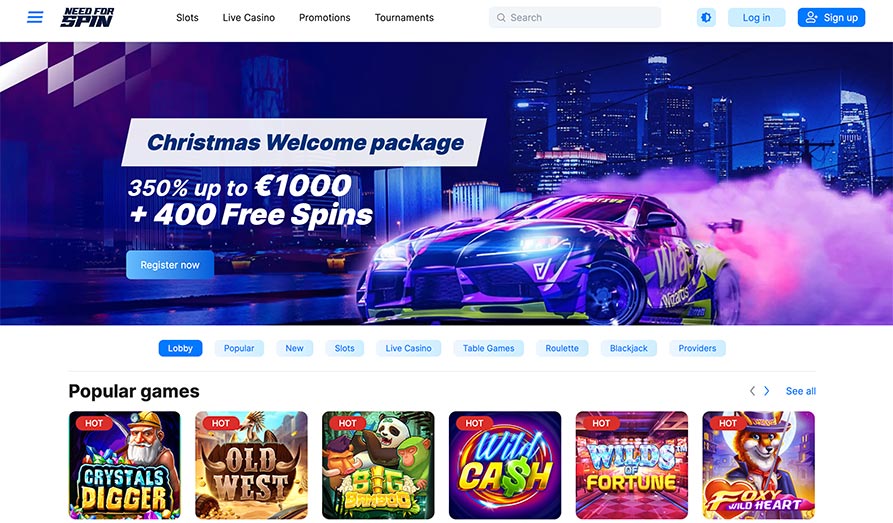
Task: Click the Log in button
Action: coord(756,18)
